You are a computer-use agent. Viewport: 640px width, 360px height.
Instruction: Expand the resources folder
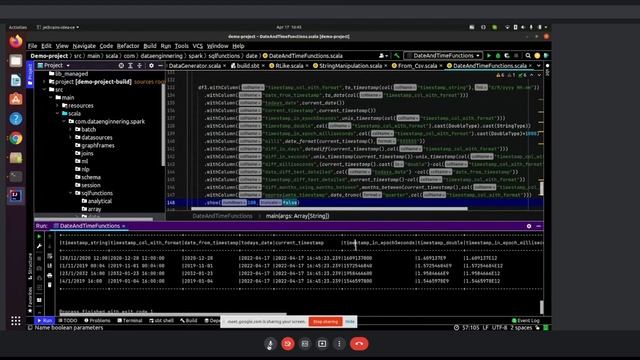pyautogui.click(x=58, y=105)
